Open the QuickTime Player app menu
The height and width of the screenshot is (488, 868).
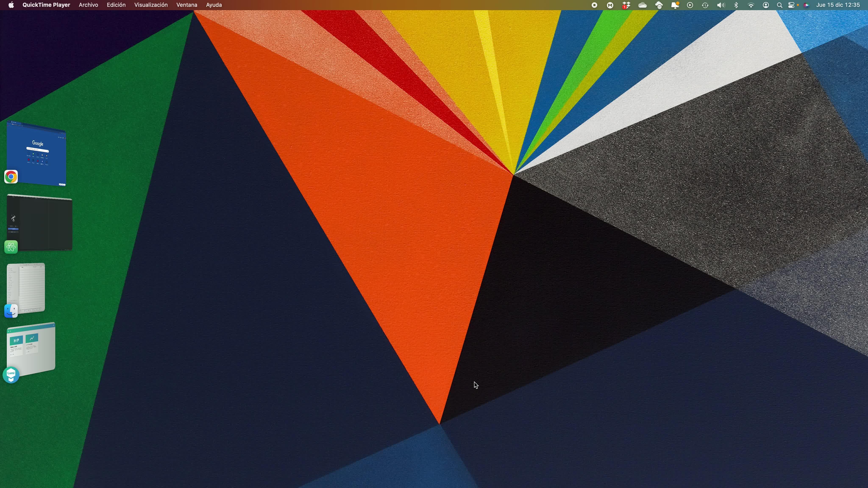46,5
